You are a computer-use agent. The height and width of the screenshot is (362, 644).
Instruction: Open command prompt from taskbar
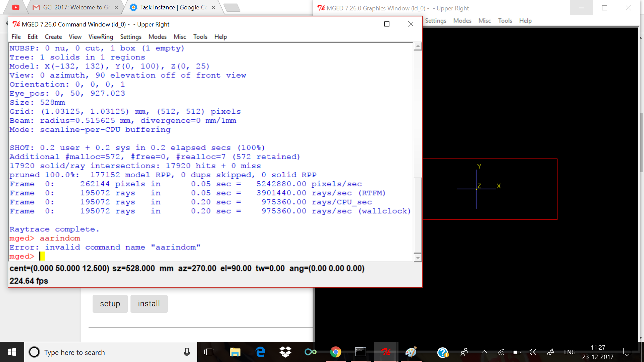[x=361, y=352]
